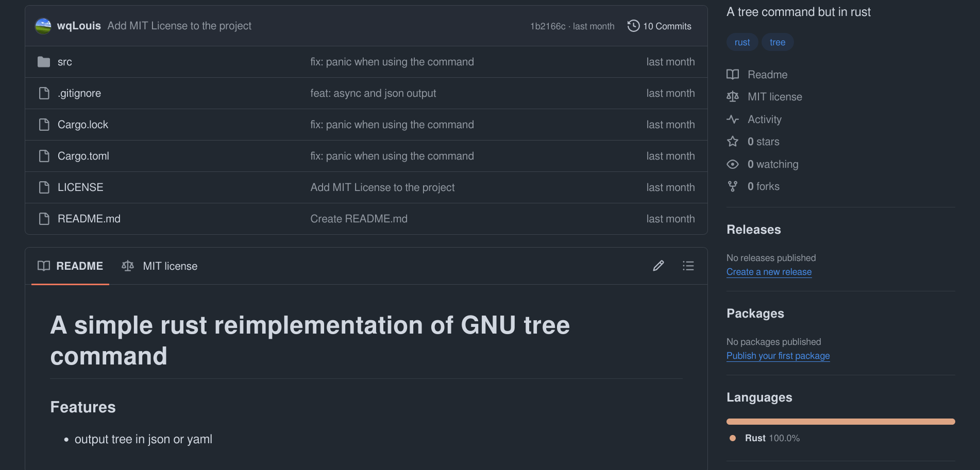
Task: Select the tree topic tag
Action: 778,42
